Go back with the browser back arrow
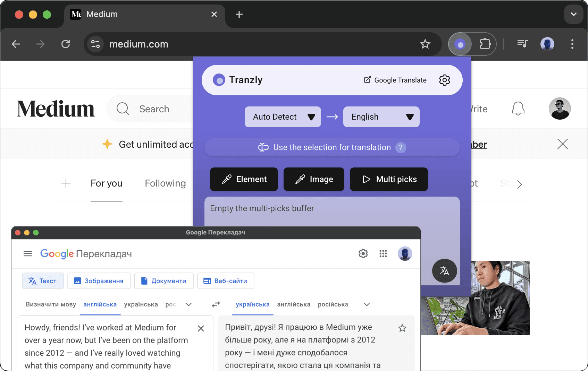Screen dimensions: 588x371 [x=16, y=44]
